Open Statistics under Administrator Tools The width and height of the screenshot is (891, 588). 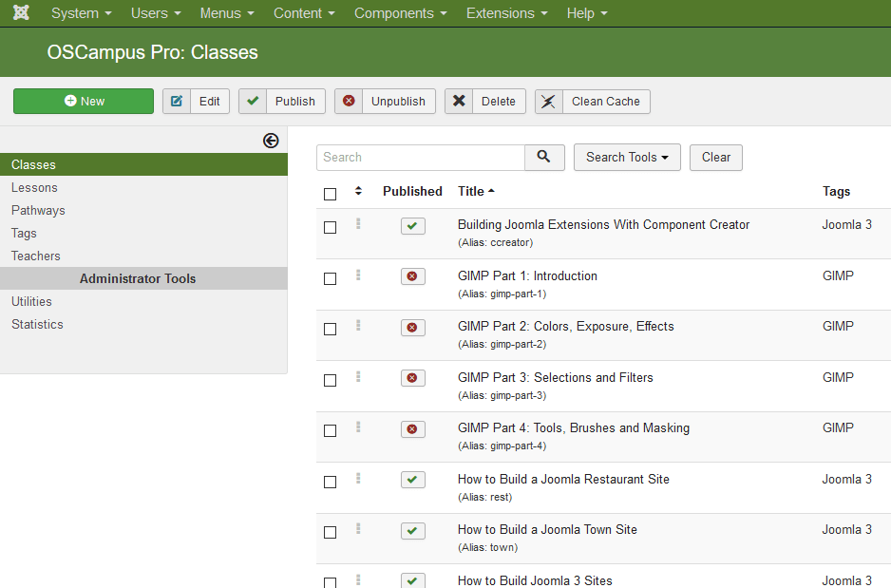[37, 324]
